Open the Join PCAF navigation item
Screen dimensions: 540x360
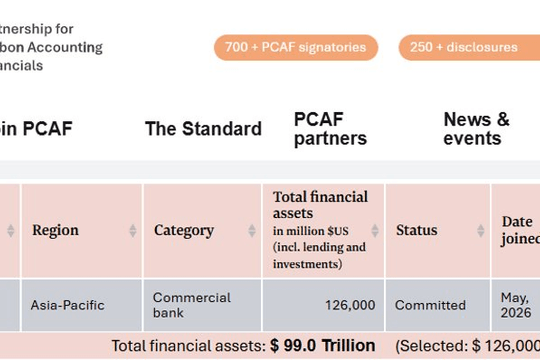36,129
